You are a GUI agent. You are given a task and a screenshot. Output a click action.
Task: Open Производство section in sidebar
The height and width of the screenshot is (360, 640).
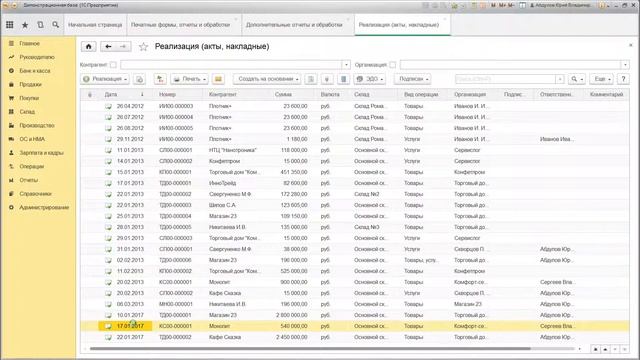pos(37,125)
